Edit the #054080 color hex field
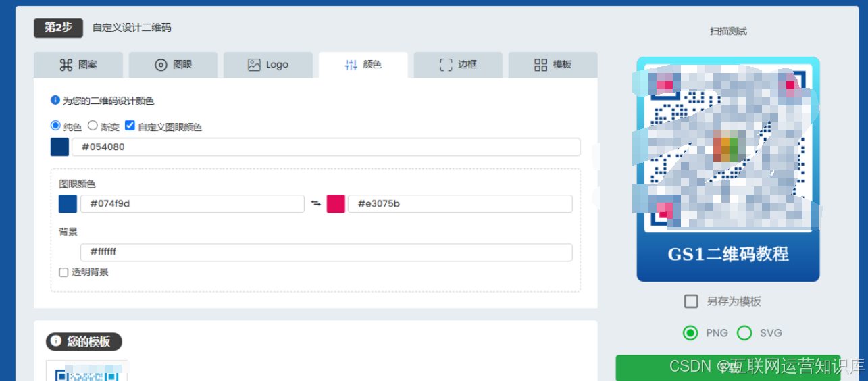The height and width of the screenshot is (381, 868). pyautogui.click(x=326, y=147)
